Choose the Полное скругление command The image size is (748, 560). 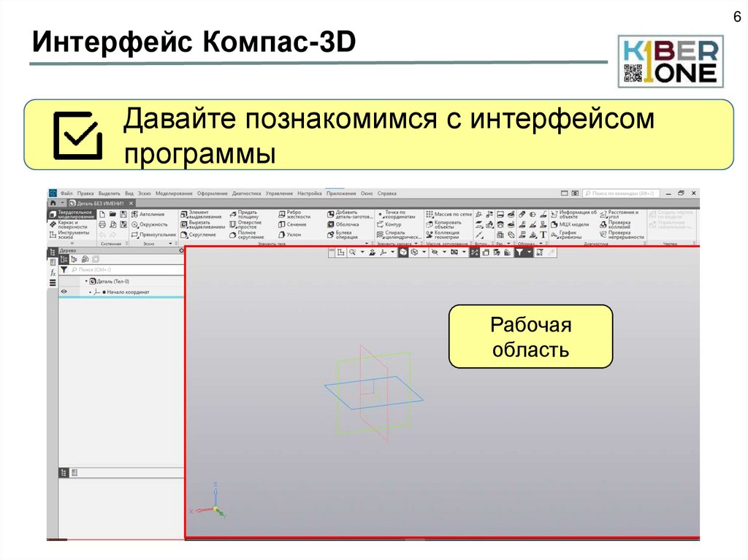247,234
